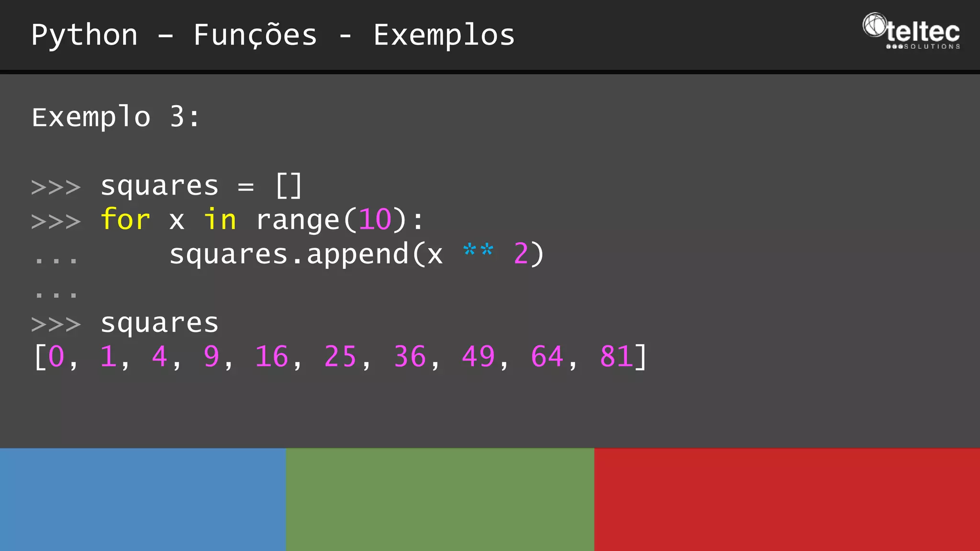Image resolution: width=980 pixels, height=551 pixels.
Task: Click the blue footer block
Action: click(143, 499)
